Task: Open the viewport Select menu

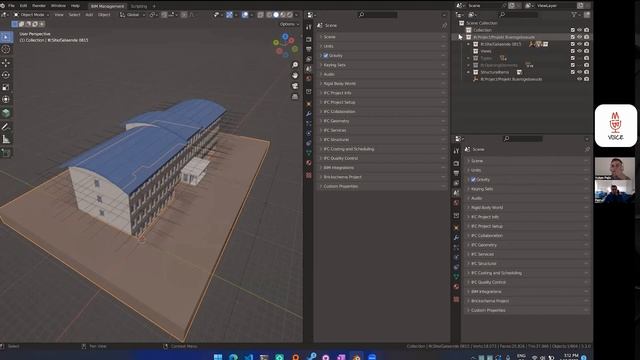Action: [x=74, y=15]
